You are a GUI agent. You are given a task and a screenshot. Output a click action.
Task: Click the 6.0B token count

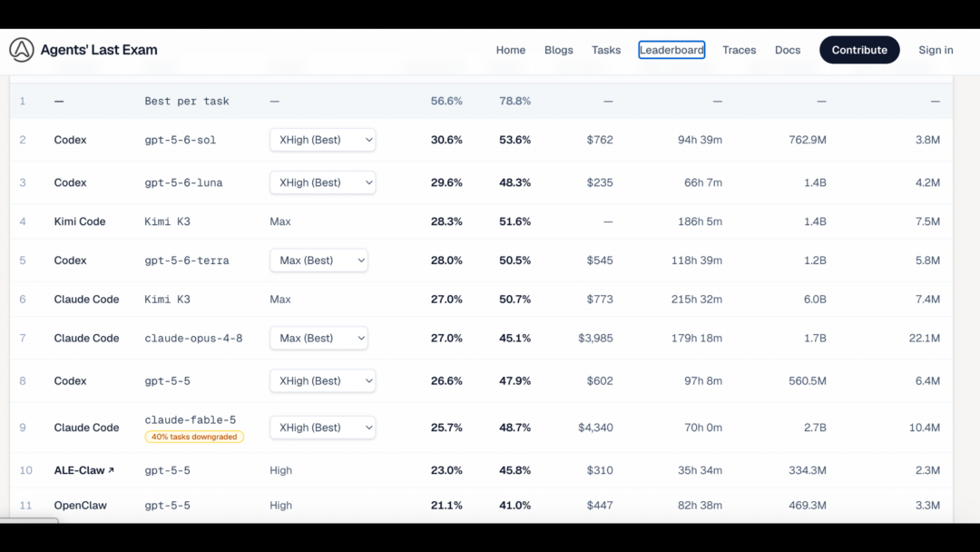tap(815, 300)
